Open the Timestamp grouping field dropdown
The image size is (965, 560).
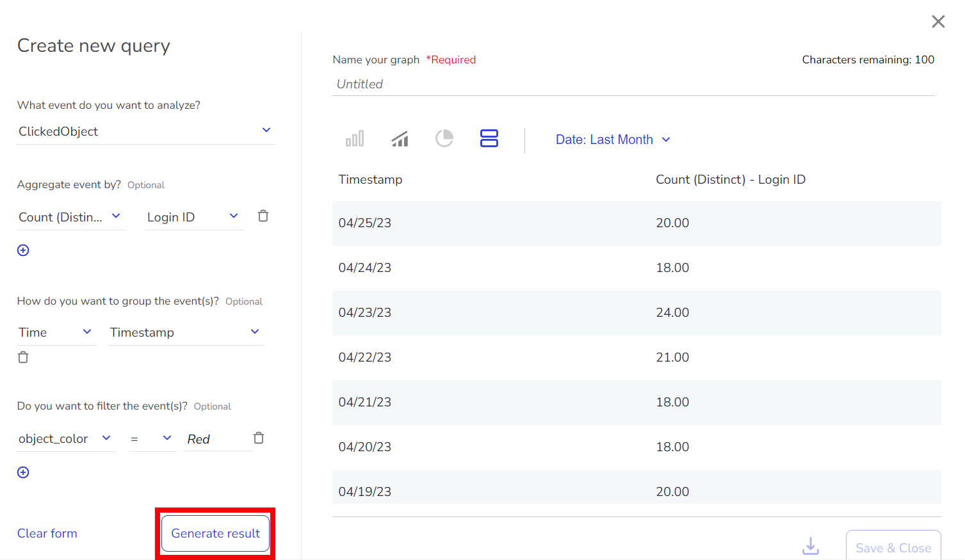click(186, 332)
